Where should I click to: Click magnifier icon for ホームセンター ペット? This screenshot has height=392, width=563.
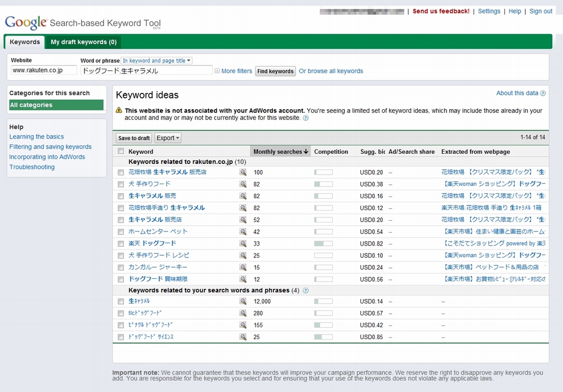pyautogui.click(x=243, y=231)
